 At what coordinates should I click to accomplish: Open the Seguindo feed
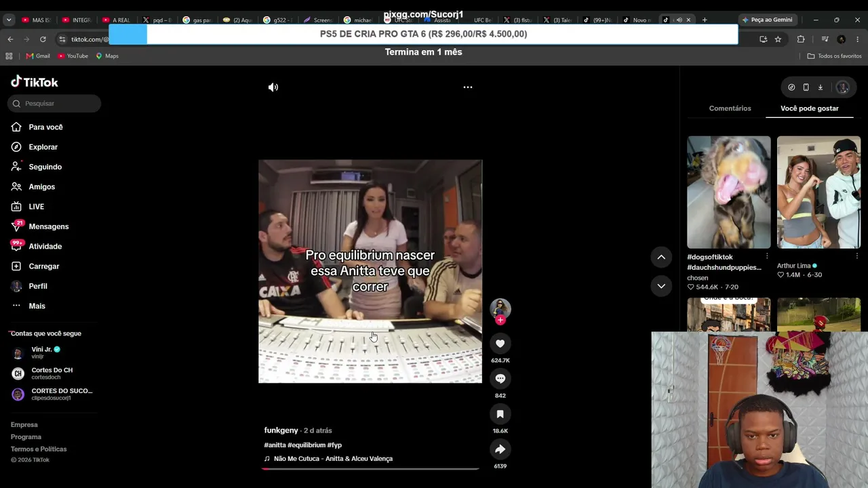(x=37, y=167)
